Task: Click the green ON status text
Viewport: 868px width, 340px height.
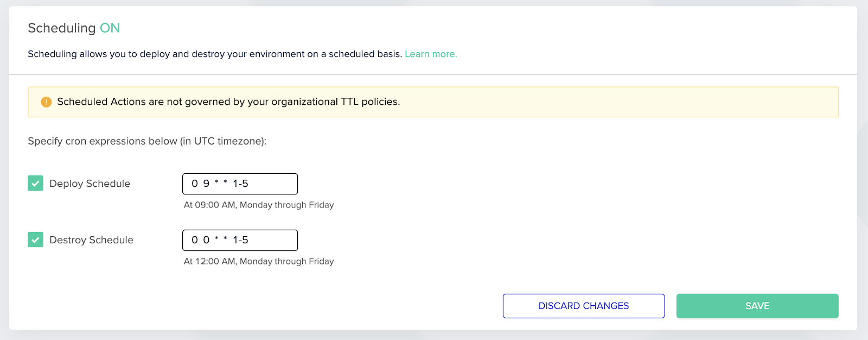Action: pos(110,28)
